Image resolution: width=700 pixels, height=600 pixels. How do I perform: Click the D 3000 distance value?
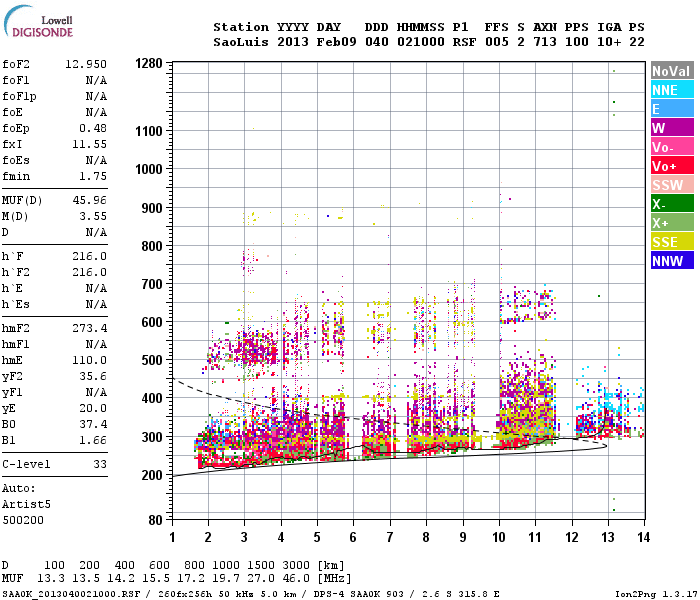click(x=296, y=566)
